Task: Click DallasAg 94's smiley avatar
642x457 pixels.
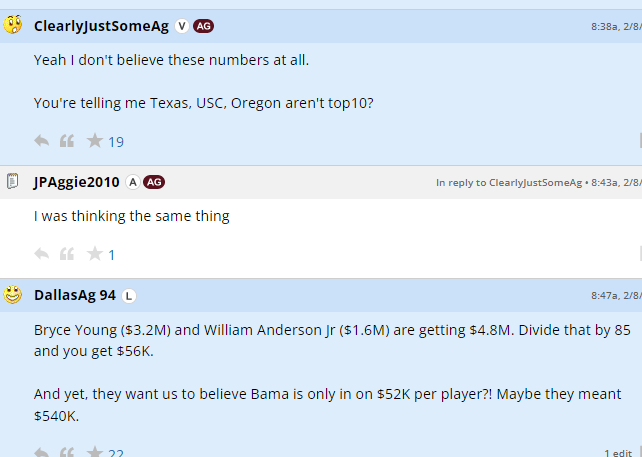Action: [x=13, y=295]
